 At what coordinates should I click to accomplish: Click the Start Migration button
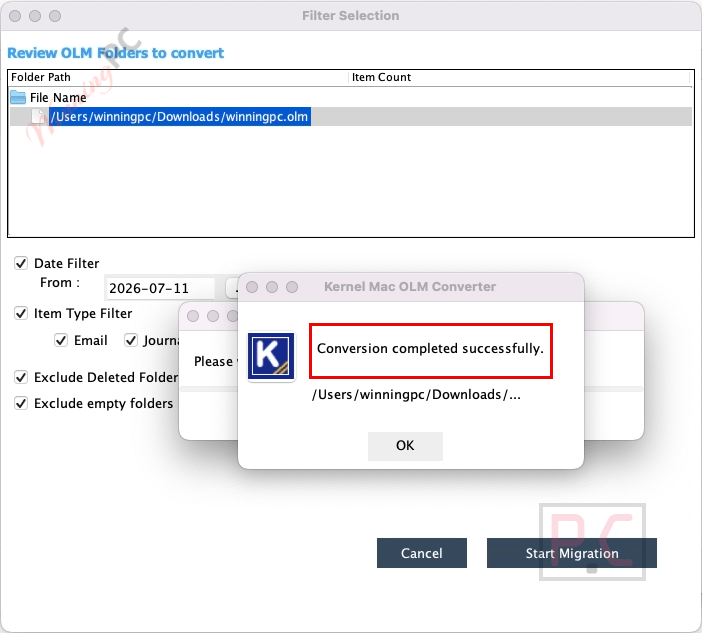(572, 553)
